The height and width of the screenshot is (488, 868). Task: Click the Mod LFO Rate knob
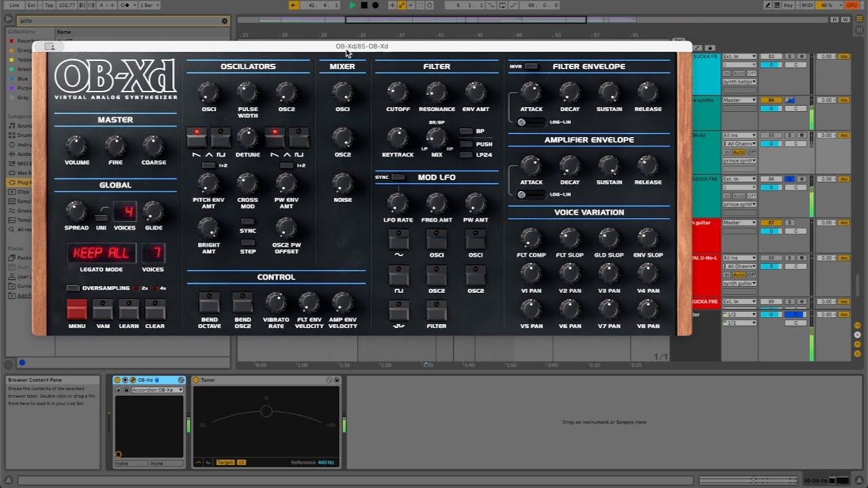(397, 203)
